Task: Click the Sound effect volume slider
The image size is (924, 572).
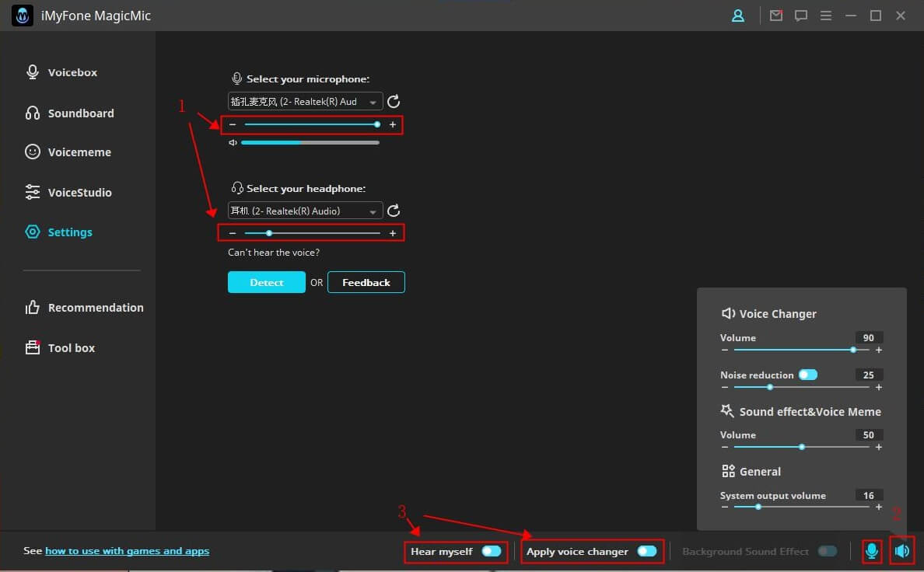Action: pyautogui.click(x=801, y=447)
